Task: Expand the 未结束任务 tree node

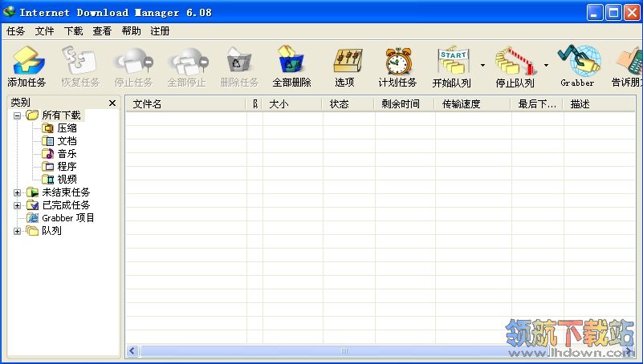Action: click(x=17, y=192)
